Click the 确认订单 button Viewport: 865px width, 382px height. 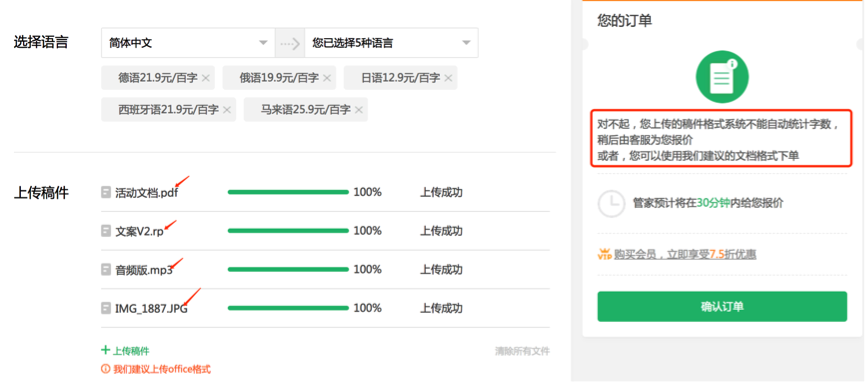(722, 306)
